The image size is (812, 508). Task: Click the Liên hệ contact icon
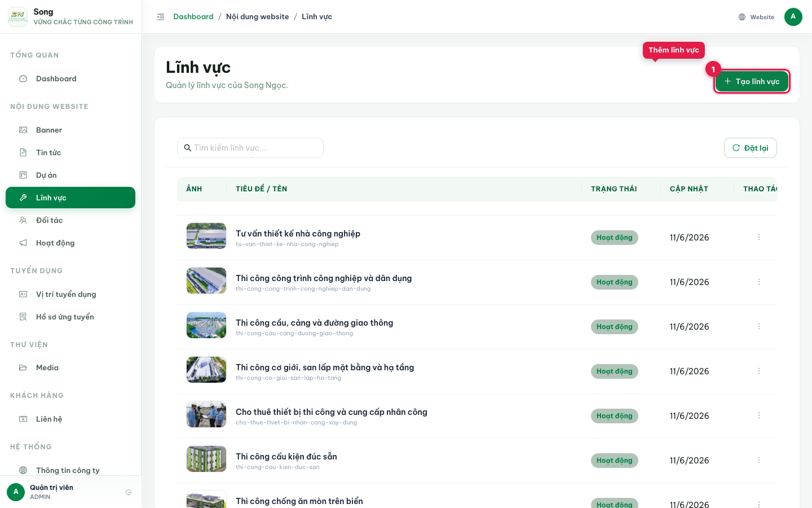coord(23,419)
